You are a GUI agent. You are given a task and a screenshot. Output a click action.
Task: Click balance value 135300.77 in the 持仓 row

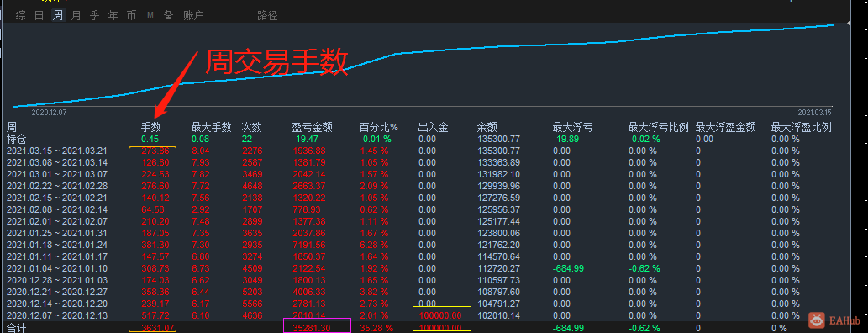(x=499, y=139)
